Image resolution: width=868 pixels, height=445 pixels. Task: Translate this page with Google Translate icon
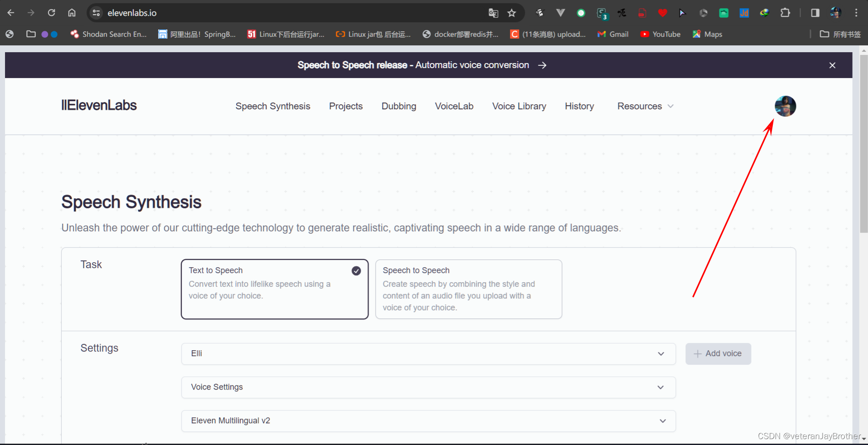[x=493, y=13]
